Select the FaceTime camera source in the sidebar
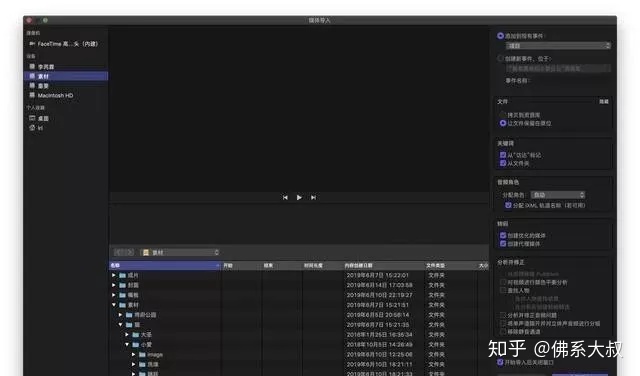Viewport: 640px width, 376px height. coord(63,44)
